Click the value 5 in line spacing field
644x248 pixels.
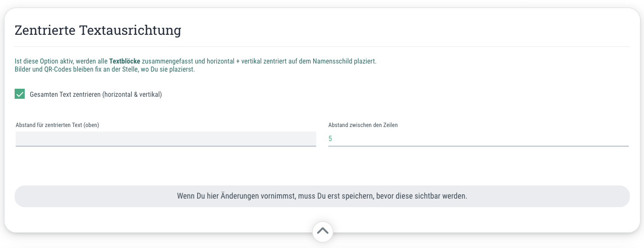[x=330, y=139]
